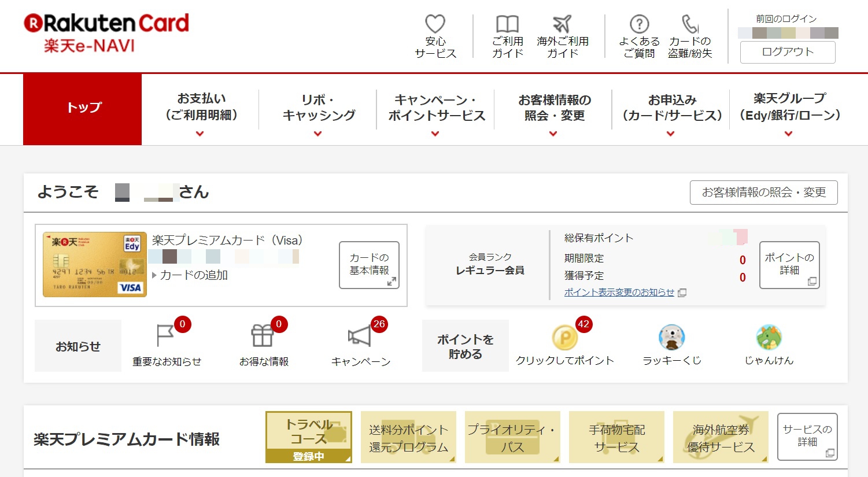The width and height of the screenshot is (868, 477).
Task: Open the 海外ご利用ガイド airplane icon
Action: coord(562,24)
